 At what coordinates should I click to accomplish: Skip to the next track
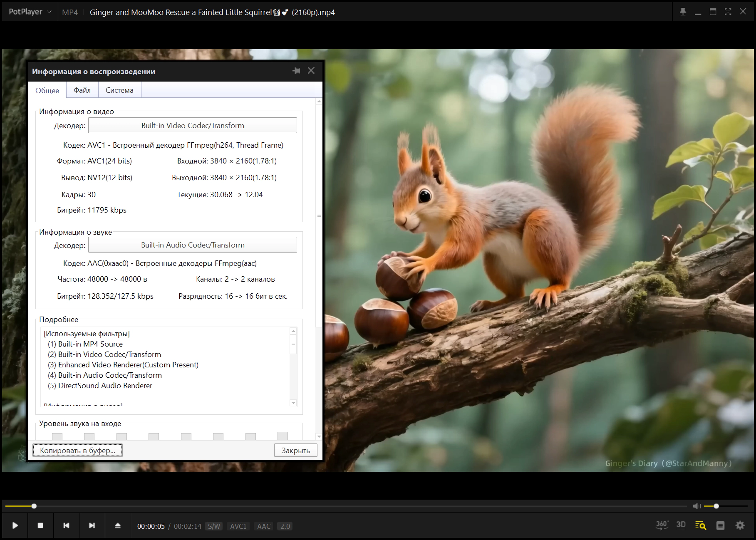point(92,525)
